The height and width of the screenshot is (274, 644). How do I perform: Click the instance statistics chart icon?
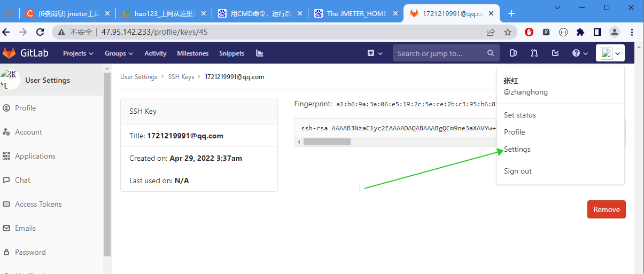pos(260,53)
